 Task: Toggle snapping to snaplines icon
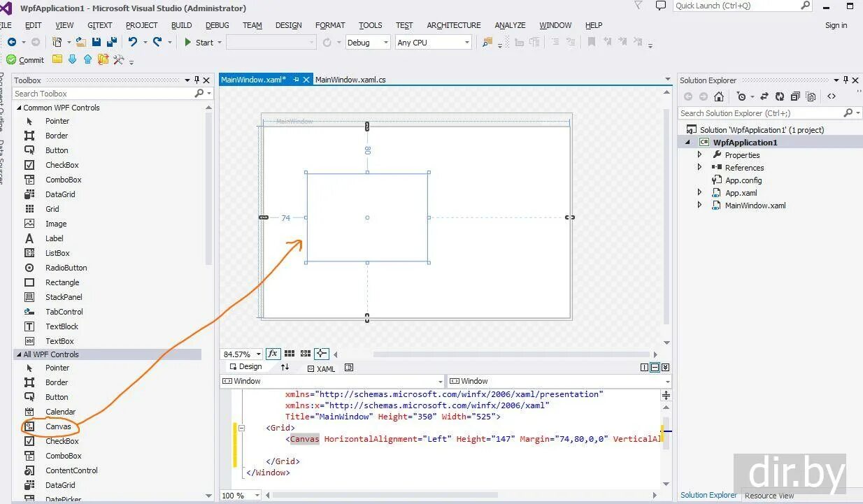[x=321, y=354]
